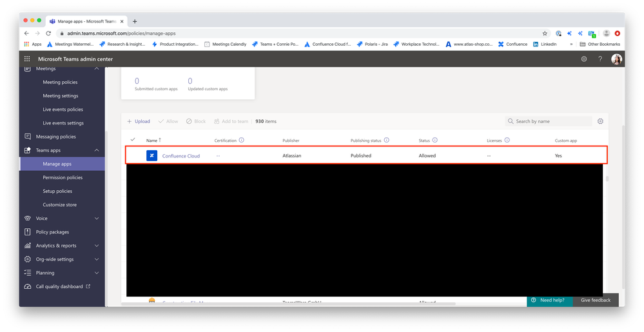Viewport: 644px width, 332px height.
Task: Open the Chrome profile avatar icon
Action: pos(606,34)
